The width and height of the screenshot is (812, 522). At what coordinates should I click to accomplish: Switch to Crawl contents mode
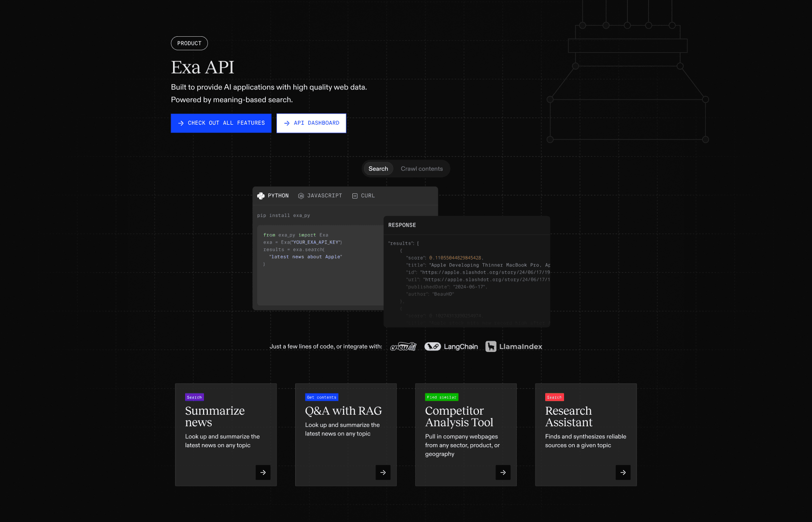click(x=421, y=169)
